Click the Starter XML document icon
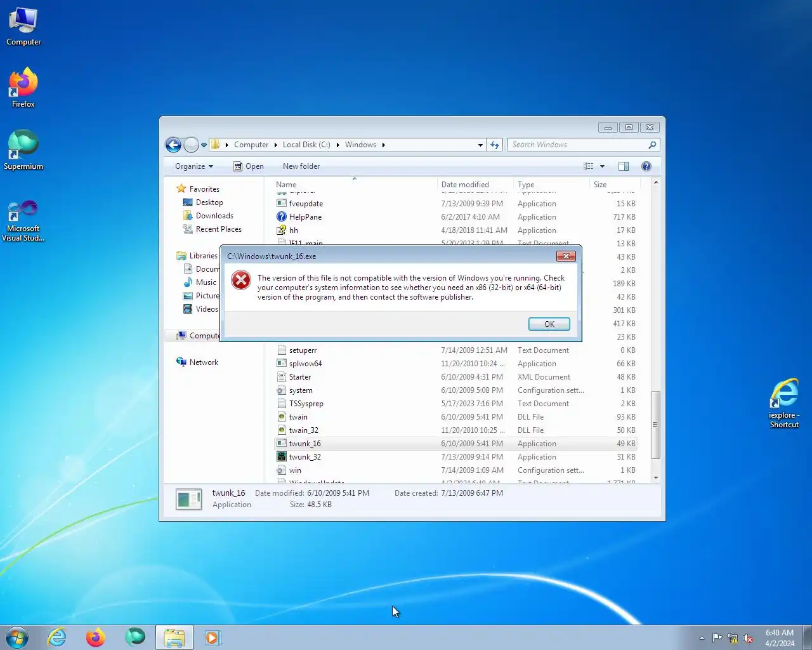The height and width of the screenshot is (650, 812). point(282,377)
